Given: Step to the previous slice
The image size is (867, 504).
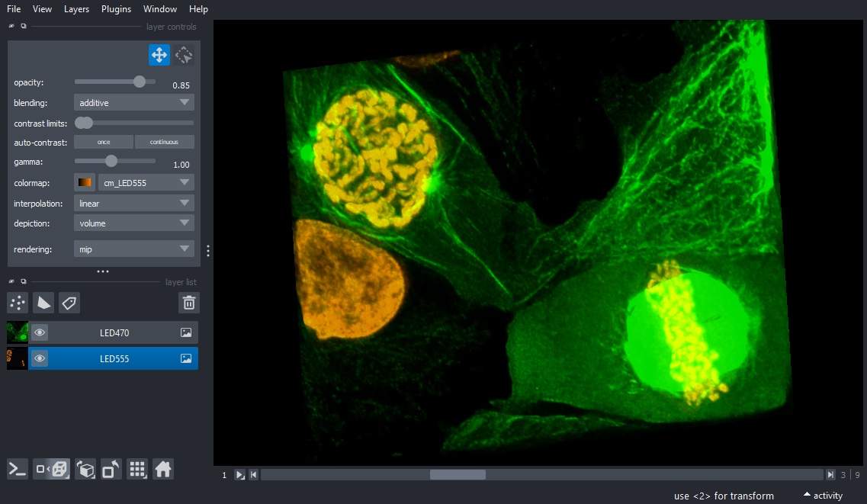Looking at the screenshot, I should click(x=253, y=475).
